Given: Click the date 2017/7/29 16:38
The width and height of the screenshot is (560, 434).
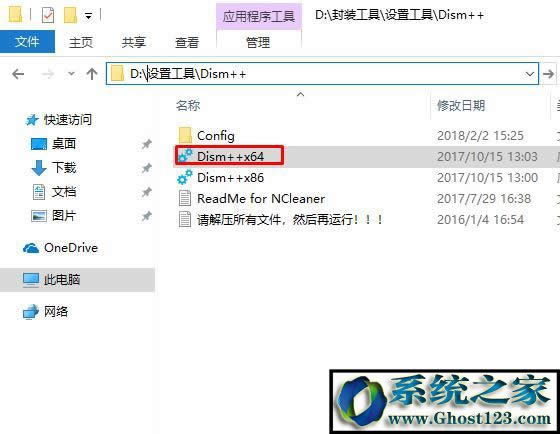Looking at the screenshot, I should coord(484,199).
